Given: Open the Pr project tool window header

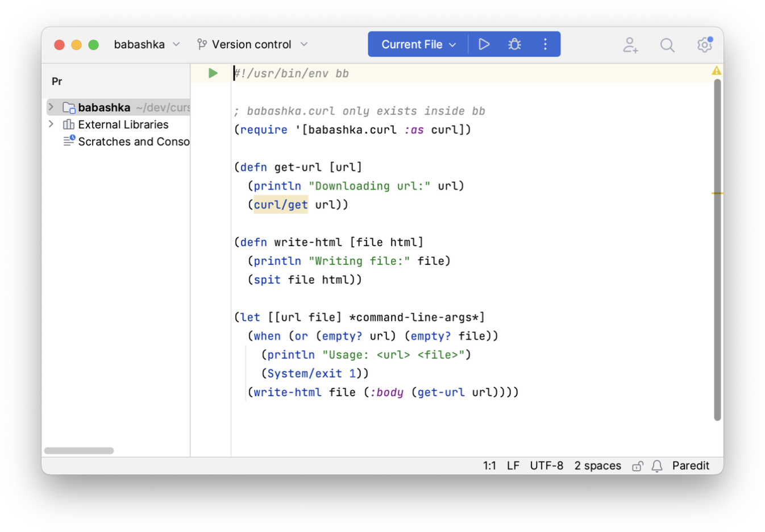Looking at the screenshot, I should [57, 81].
